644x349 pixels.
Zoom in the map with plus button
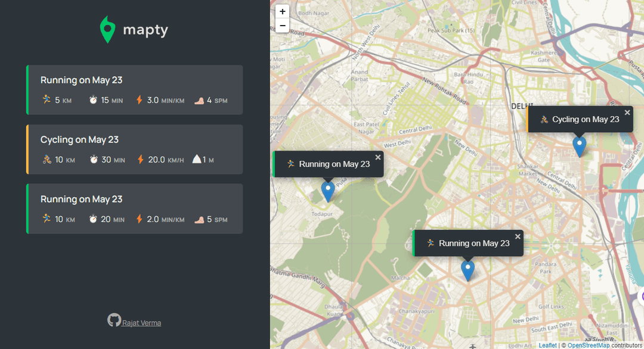click(x=282, y=11)
